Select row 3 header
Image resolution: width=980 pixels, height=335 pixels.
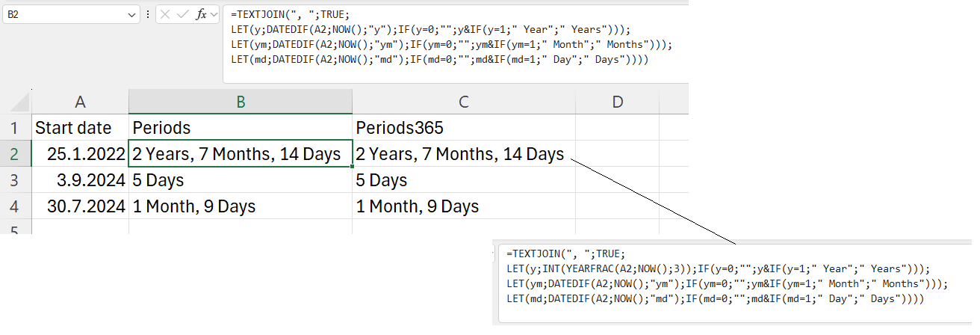(x=15, y=180)
